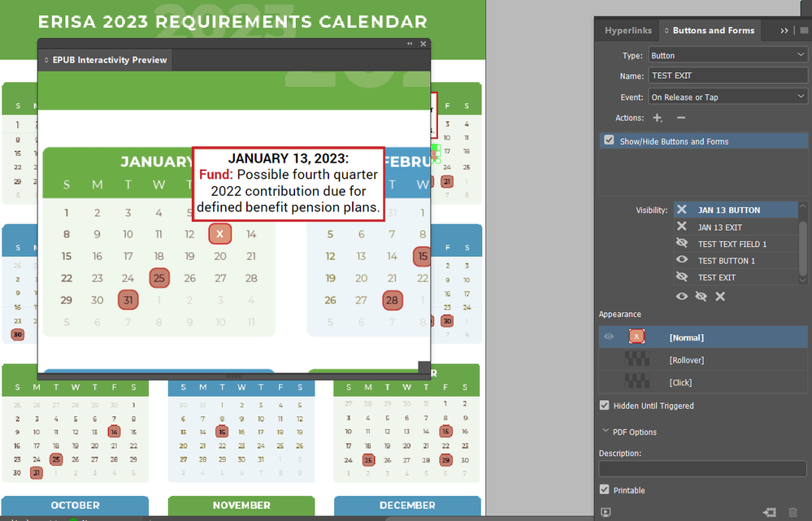The width and height of the screenshot is (812, 521).
Task: Switch to the Hyperlinks tab
Action: (628, 31)
